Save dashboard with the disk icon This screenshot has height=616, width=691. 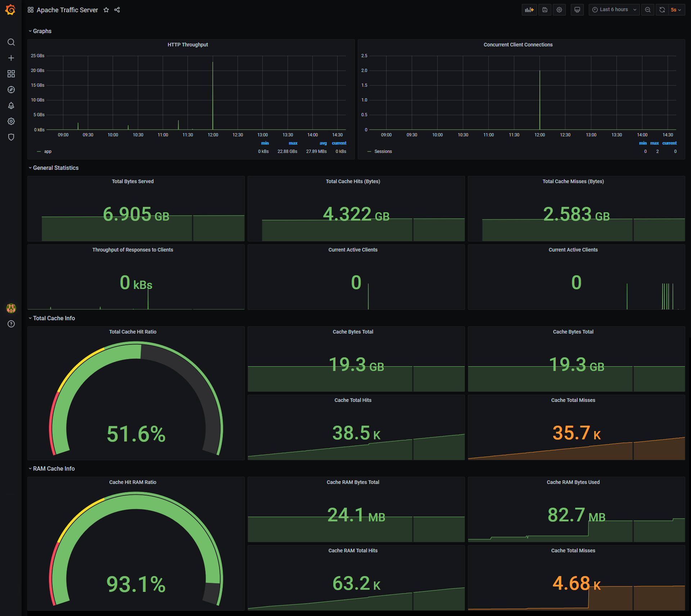(x=545, y=10)
